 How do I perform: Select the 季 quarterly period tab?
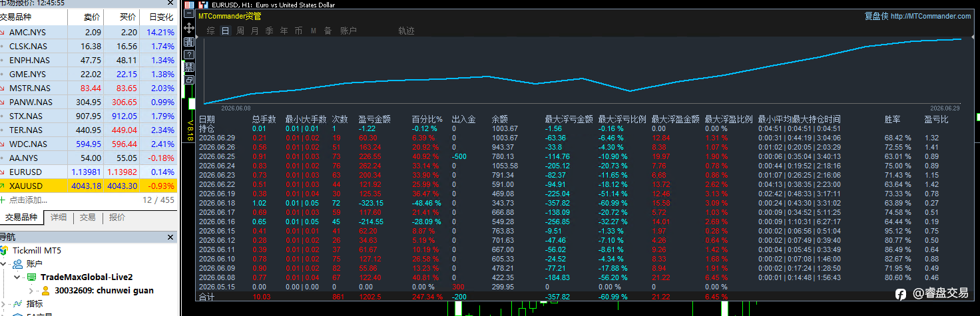pos(269,31)
